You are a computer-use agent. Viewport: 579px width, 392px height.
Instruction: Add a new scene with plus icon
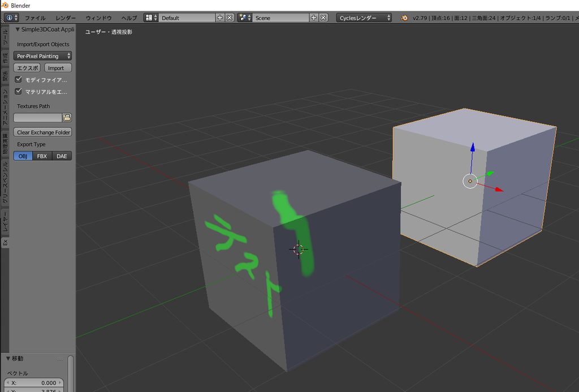pyautogui.click(x=314, y=18)
